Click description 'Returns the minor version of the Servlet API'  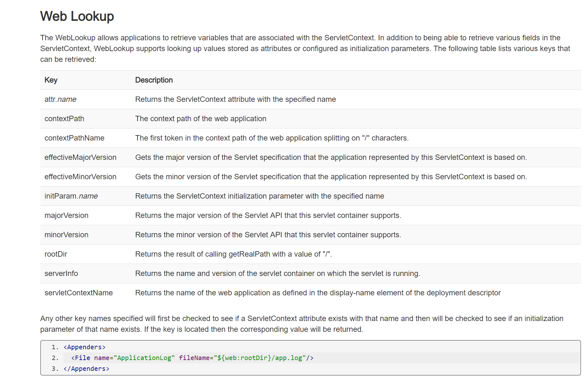pyautogui.click(x=268, y=235)
